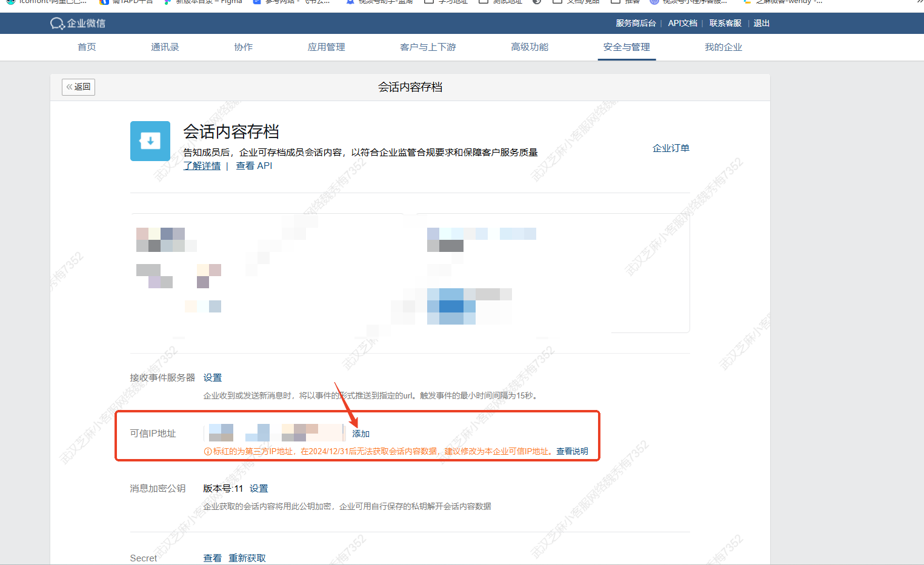Click 添加 beside the trusted IP addresses

pyautogui.click(x=361, y=434)
